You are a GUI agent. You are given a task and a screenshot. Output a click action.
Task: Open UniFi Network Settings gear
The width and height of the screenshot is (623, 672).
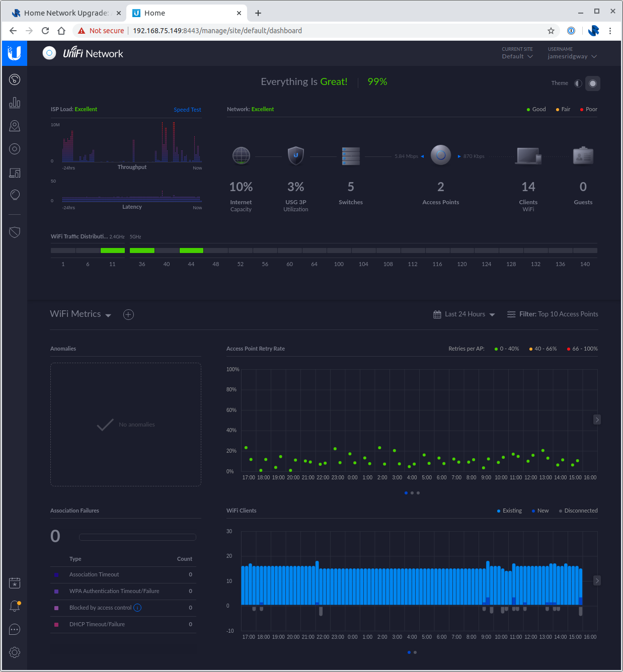tap(14, 652)
